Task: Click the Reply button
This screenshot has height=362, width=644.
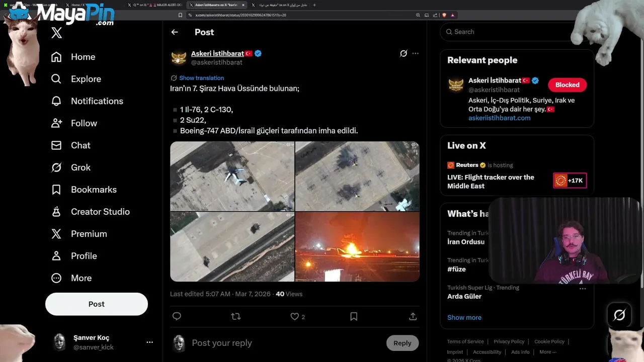Action: [403, 343]
